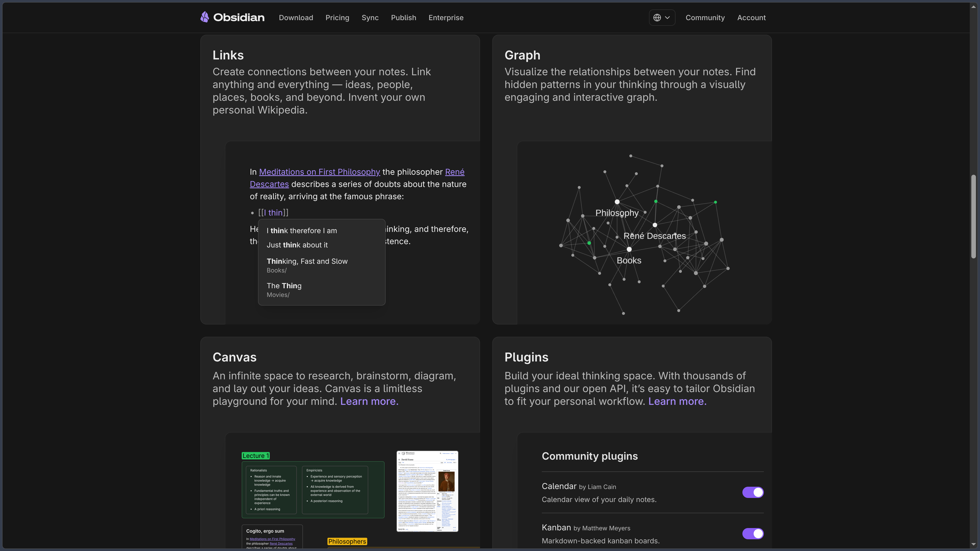Click Learn more in Plugins card
The height and width of the screenshot is (551, 980).
click(677, 401)
